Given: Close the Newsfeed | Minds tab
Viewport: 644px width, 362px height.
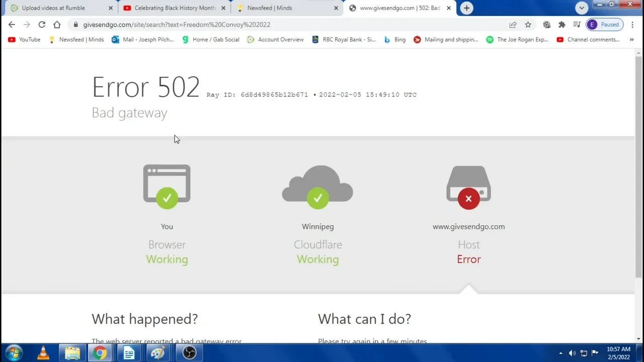Looking at the screenshot, I should pos(336,8).
